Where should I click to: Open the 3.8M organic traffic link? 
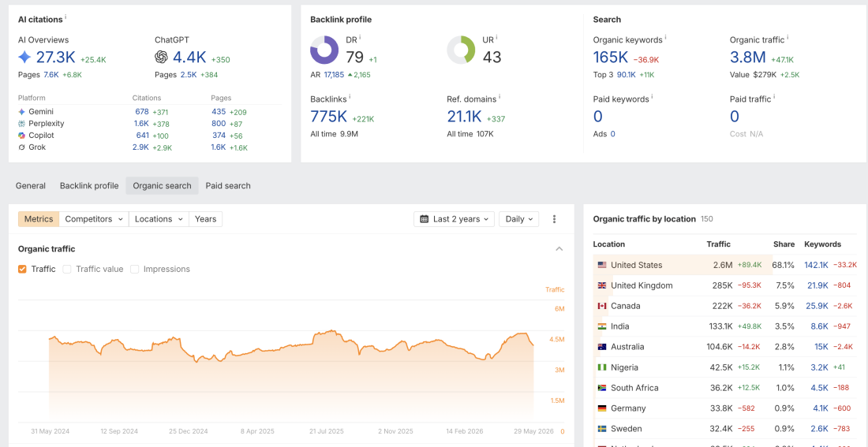click(x=748, y=57)
